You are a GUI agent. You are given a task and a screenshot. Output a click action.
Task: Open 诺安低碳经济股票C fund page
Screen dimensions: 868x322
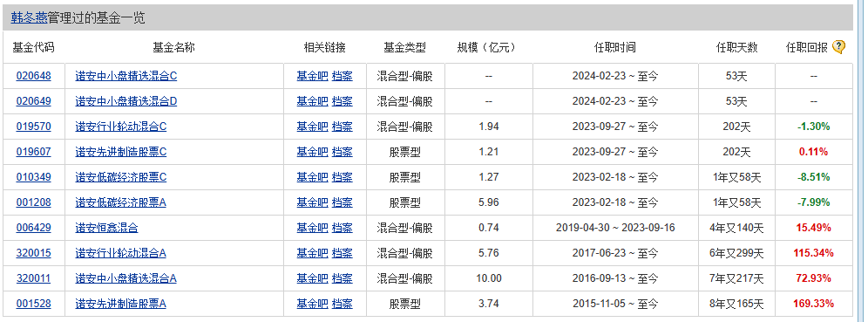click(120, 177)
